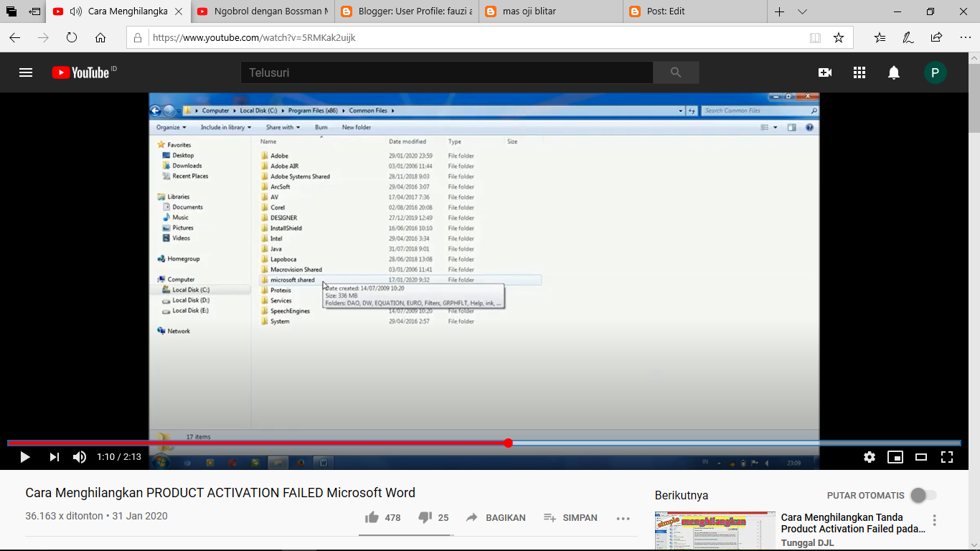
Task: Toggle PUTAR OTOMATIS autoplay switch
Action: click(x=923, y=495)
